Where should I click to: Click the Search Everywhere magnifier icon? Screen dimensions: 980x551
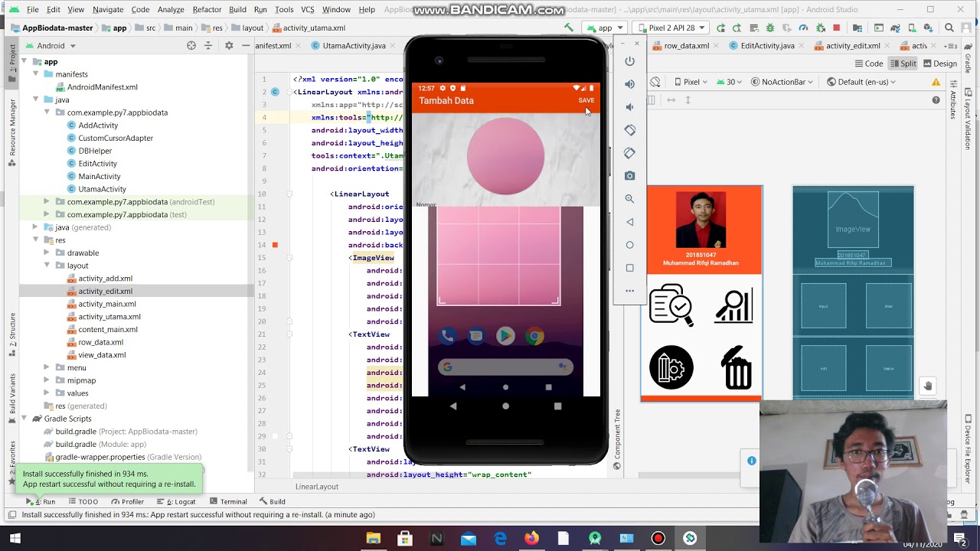[949, 28]
